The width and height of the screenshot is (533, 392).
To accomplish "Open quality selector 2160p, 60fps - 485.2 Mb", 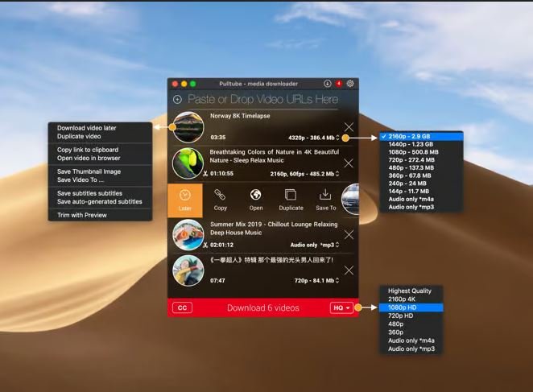I will point(304,174).
